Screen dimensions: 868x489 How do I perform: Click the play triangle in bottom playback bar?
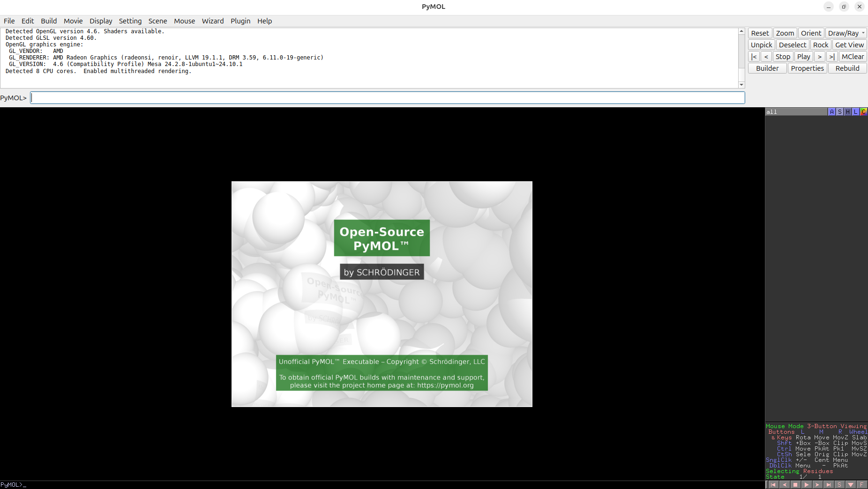[807, 485]
